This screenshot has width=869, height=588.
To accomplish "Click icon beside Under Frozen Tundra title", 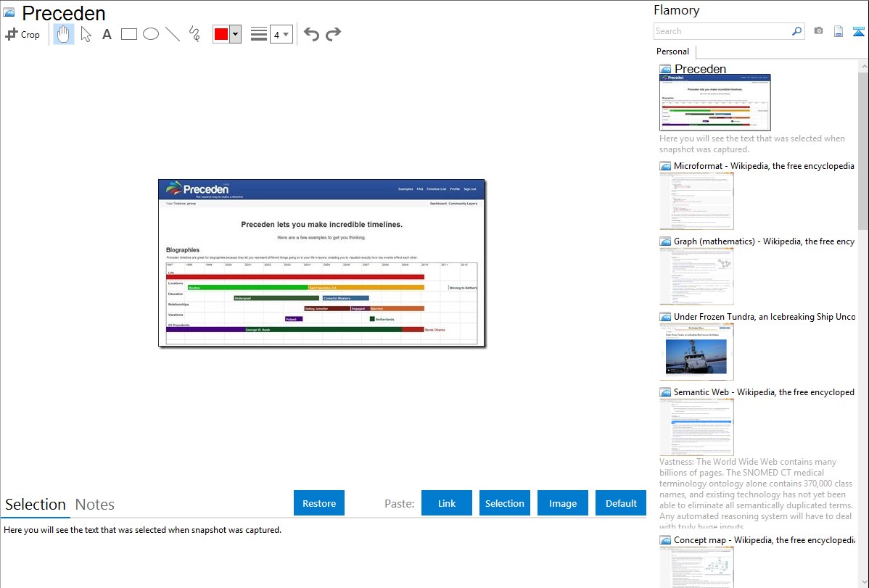I will coord(665,317).
